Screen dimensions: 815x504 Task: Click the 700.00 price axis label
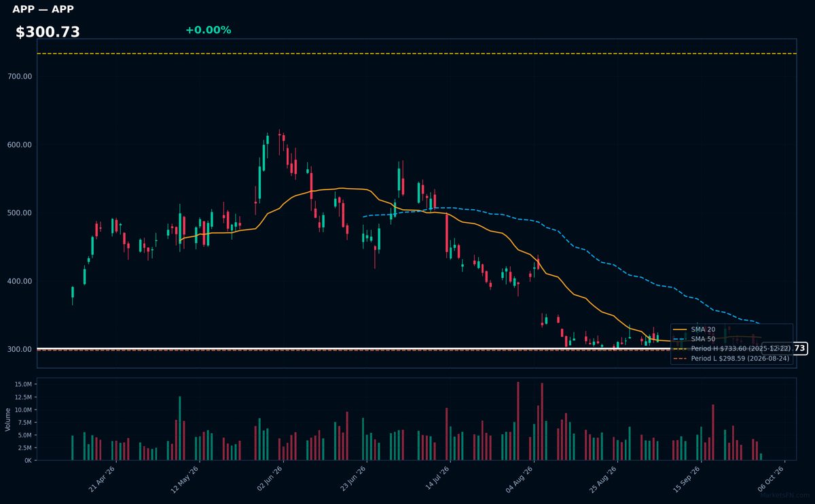click(20, 77)
